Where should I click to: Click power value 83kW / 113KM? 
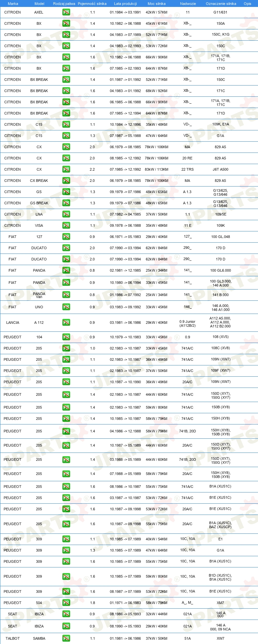pos(156,169)
